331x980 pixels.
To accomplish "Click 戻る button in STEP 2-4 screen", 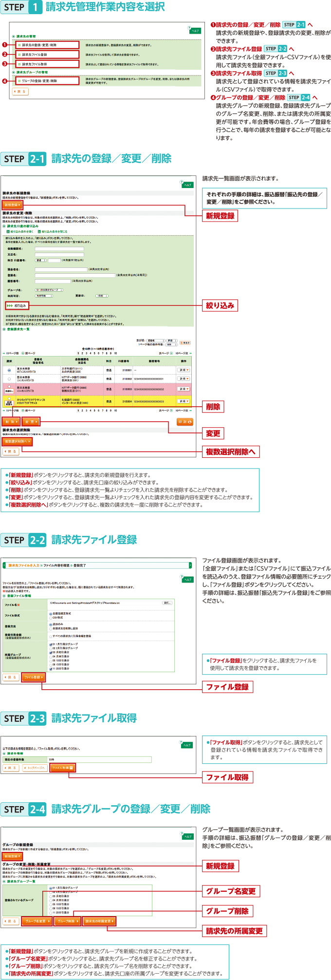I will [x=11, y=921].
